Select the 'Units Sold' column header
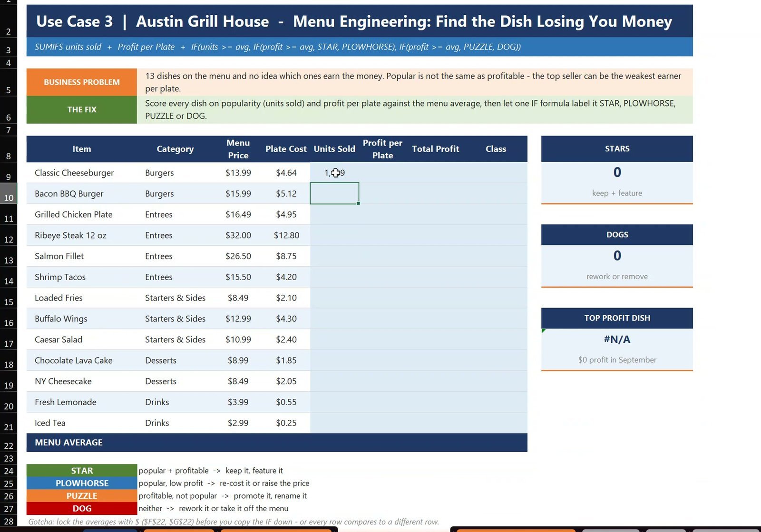 pos(334,149)
